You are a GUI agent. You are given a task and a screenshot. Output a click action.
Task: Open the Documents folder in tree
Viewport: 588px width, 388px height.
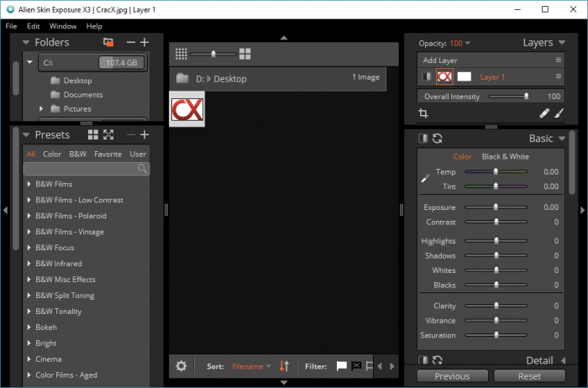click(x=83, y=94)
